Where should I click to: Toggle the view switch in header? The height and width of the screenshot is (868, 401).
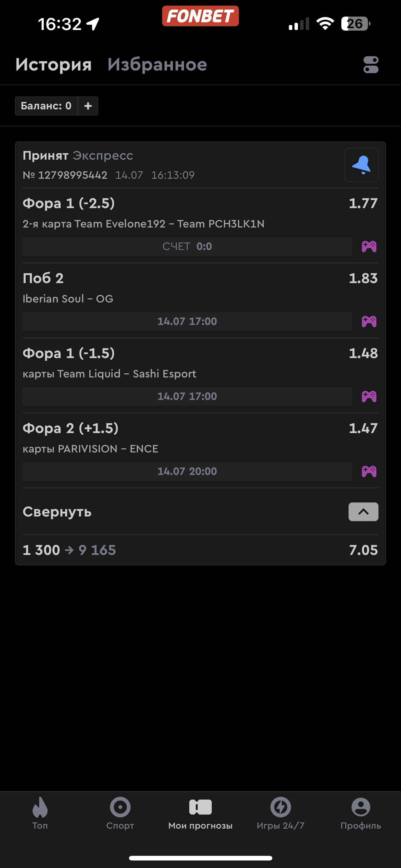click(x=371, y=65)
